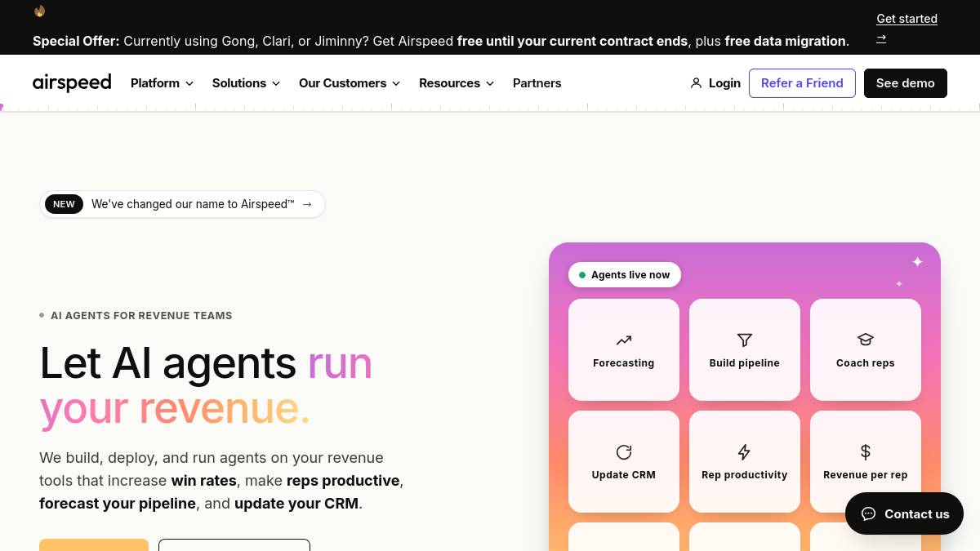Click the flame icon in the banner
980x551 pixels.
click(39, 11)
